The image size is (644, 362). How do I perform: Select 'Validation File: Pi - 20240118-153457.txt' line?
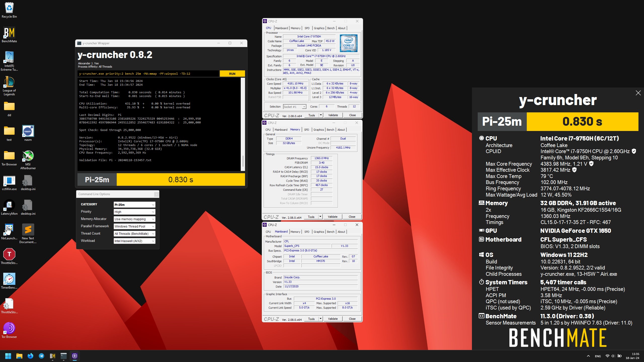point(115,160)
